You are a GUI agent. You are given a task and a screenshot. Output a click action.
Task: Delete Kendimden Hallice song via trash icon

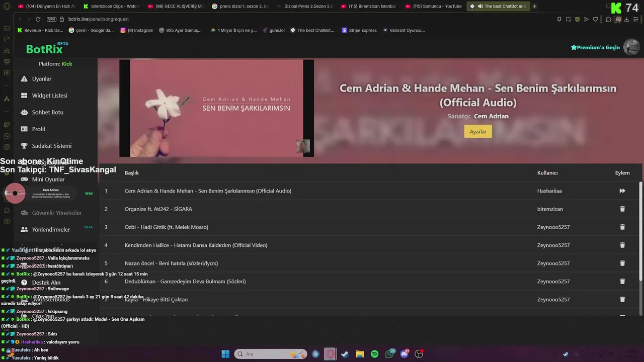pos(622,245)
